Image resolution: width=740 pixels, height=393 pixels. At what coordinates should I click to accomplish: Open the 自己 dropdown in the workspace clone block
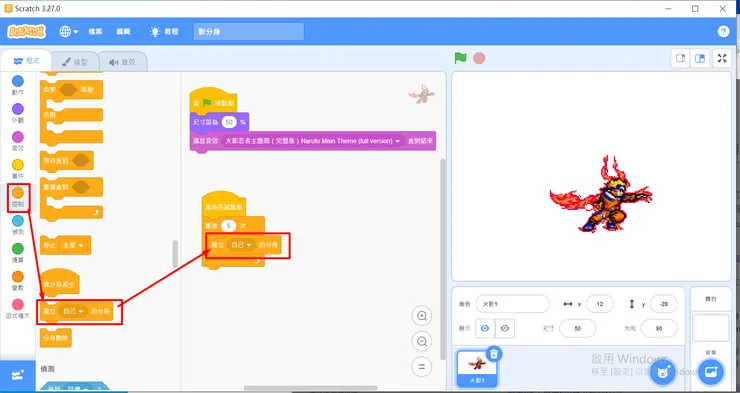click(241, 245)
